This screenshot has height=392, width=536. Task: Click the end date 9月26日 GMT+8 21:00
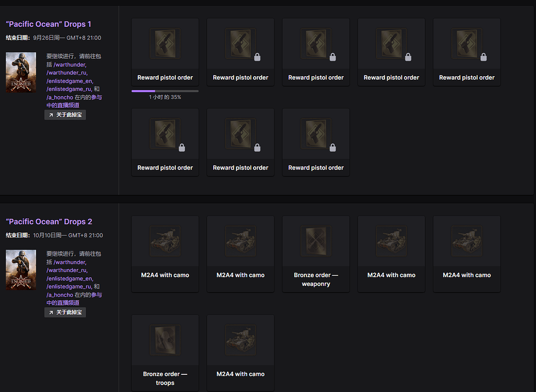coord(67,38)
